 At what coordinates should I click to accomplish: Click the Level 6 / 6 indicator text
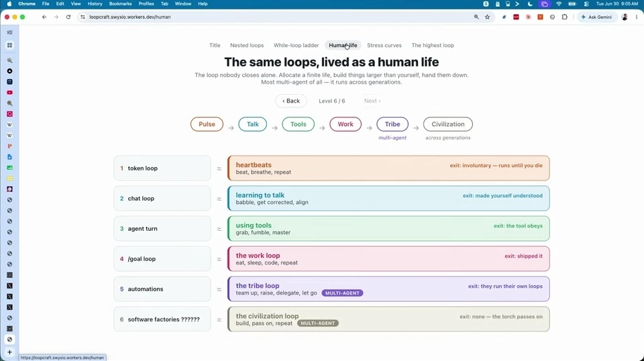click(x=332, y=101)
